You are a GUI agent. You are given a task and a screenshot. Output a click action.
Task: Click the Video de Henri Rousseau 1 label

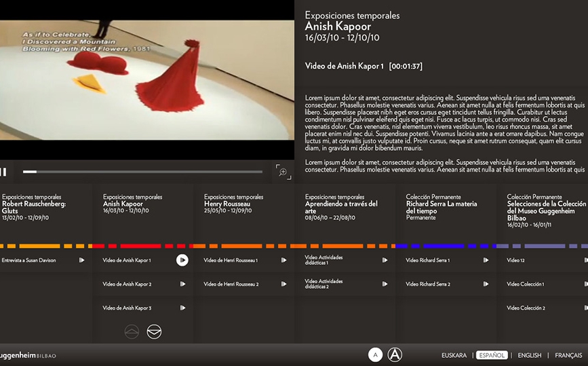231,260
